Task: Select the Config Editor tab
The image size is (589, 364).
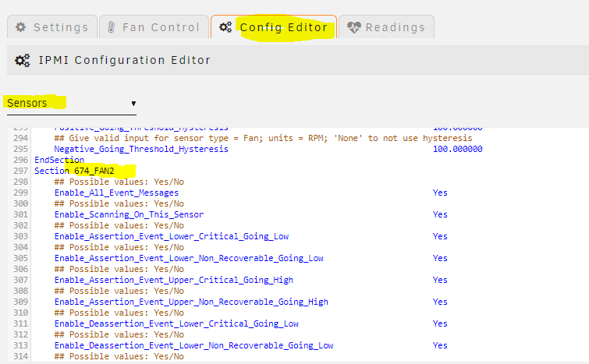Action: click(274, 27)
